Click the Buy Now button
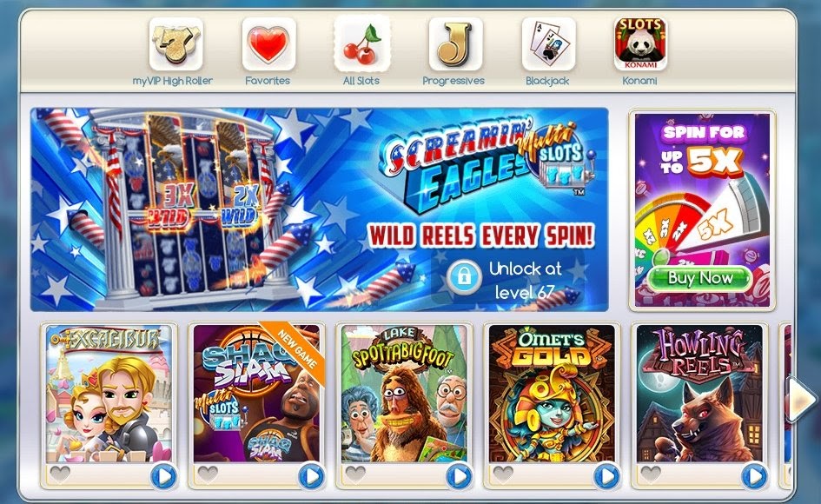Image resolution: width=821 pixels, height=504 pixels. pos(699,278)
